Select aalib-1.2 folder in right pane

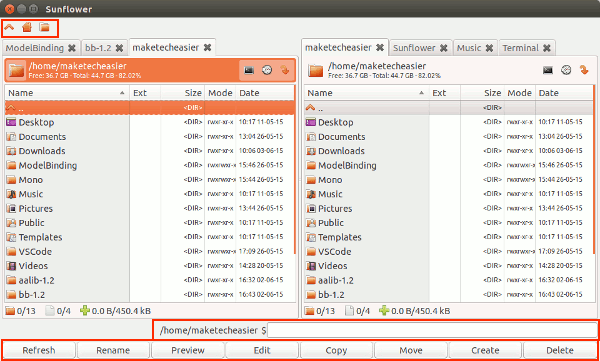(x=448, y=280)
